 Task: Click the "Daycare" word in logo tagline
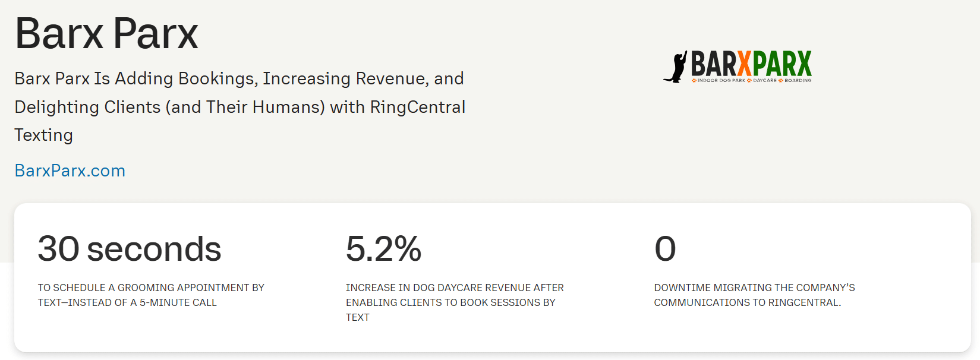[765, 80]
